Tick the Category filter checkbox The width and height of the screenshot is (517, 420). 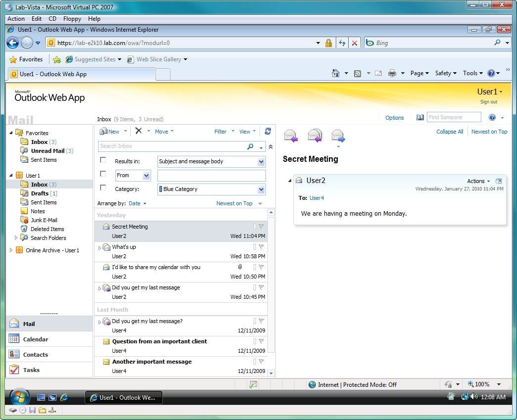[103, 188]
